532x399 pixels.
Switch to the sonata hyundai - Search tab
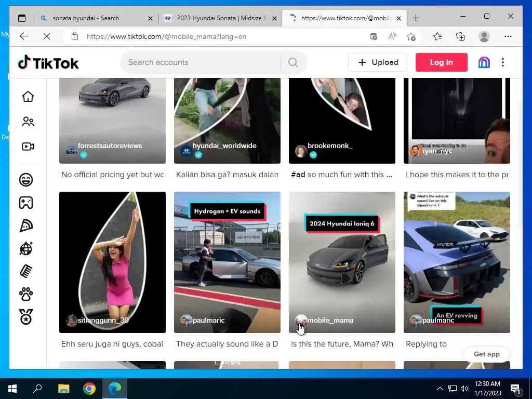96,18
